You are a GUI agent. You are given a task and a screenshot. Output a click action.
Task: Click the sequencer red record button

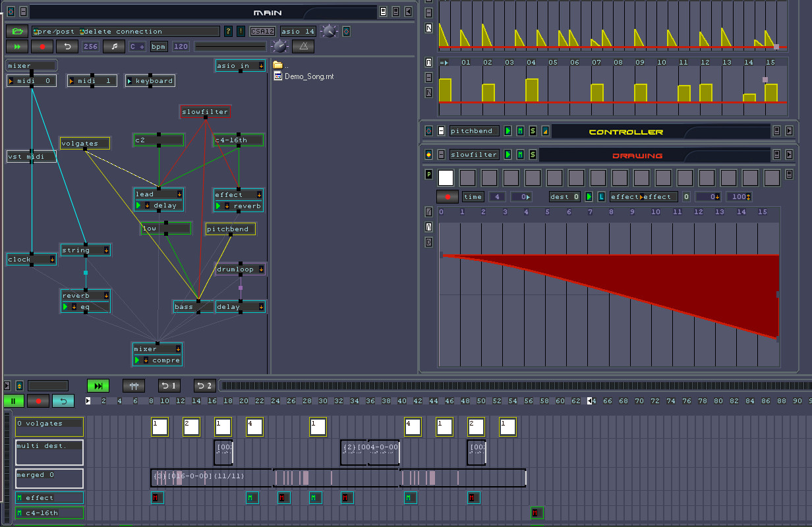click(x=38, y=401)
